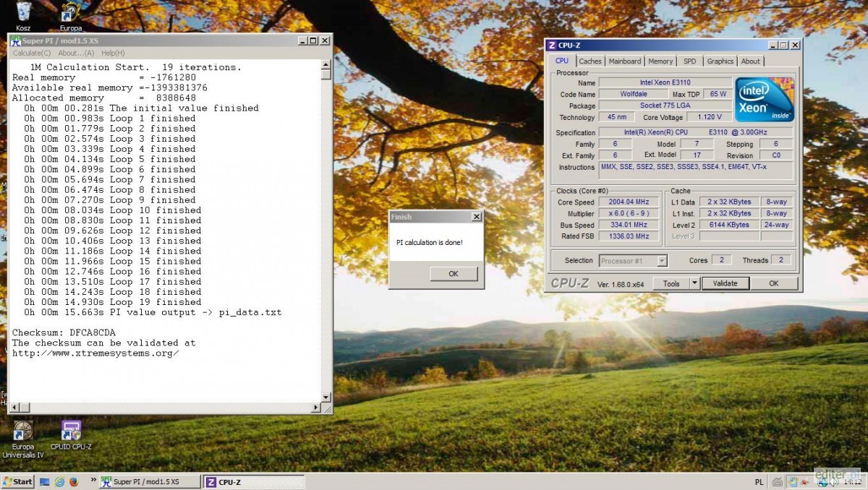868x490 pixels.
Task: Click the PI value output pi_data.txt line
Action: [x=153, y=312]
